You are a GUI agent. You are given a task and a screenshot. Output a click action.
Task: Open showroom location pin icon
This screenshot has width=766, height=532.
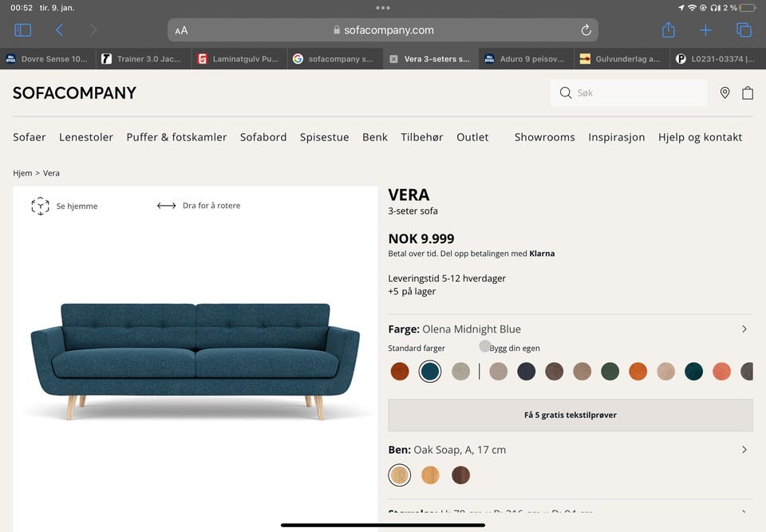point(725,93)
